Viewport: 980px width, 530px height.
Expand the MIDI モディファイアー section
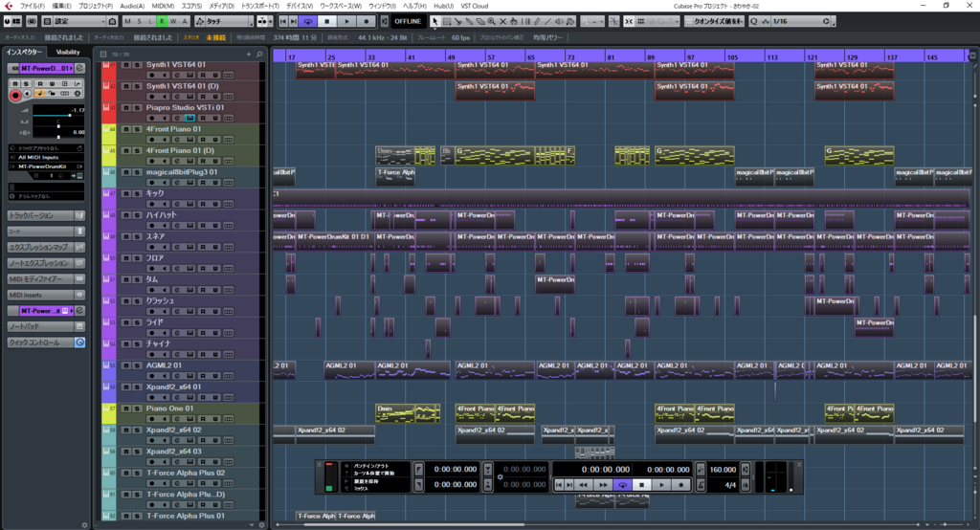pos(46,278)
